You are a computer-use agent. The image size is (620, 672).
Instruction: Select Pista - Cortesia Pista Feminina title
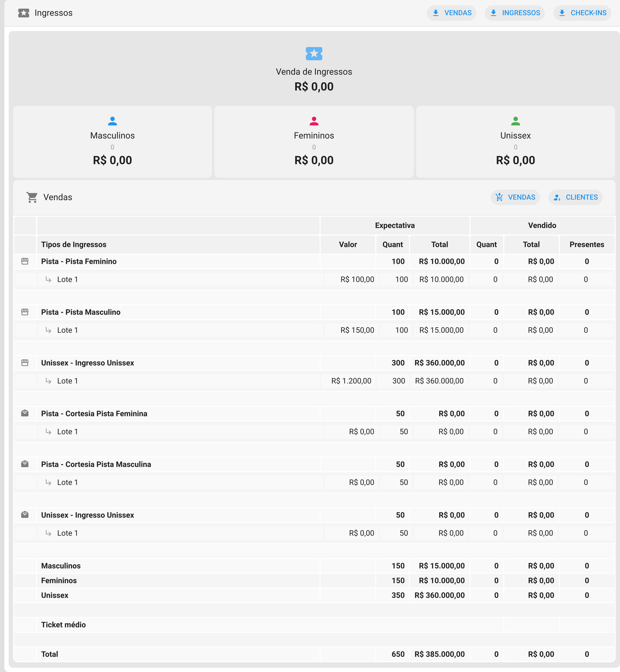tap(94, 413)
